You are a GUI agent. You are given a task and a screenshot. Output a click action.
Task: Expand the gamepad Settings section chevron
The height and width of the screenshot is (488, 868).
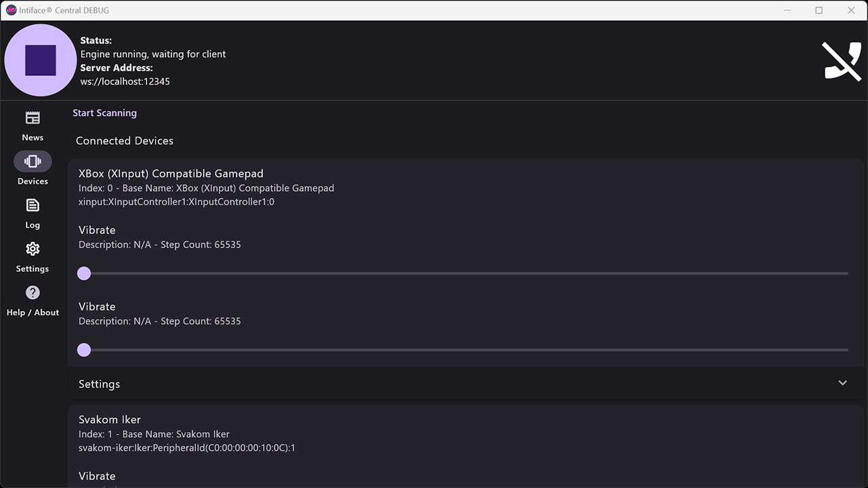point(843,383)
